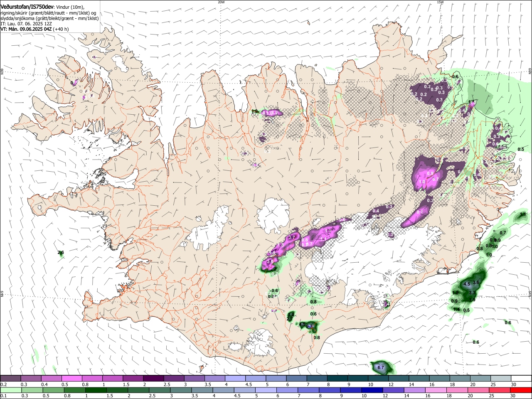This screenshot has width=532, height=399.
Task: Click the '(+40 h)' forecast offset text
Action: click(x=61, y=29)
